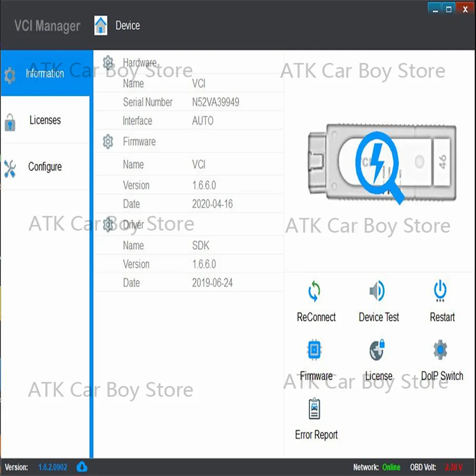Image resolution: width=476 pixels, height=476 pixels.
Task: Open Error Report clipboard icon
Action: (x=316, y=408)
